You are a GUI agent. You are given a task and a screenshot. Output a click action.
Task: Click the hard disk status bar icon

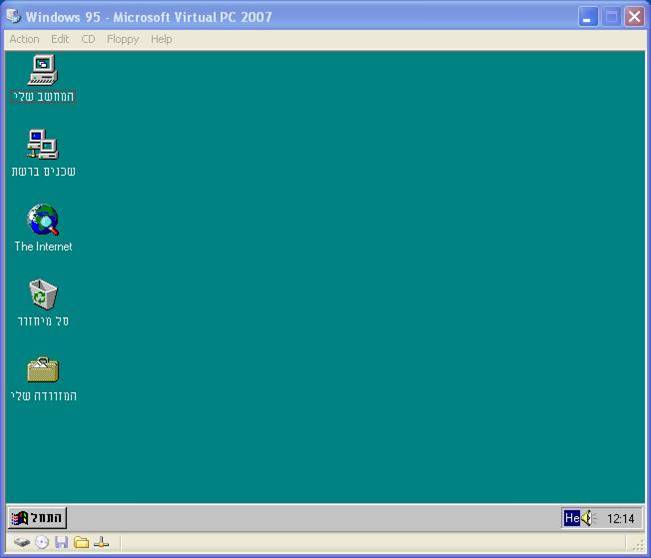pyautogui.click(x=21, y=543)
